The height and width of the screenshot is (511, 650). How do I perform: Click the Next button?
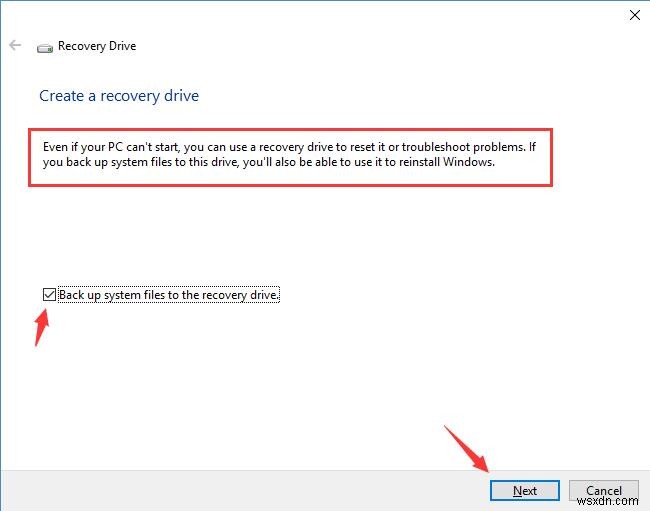pos(524,491)
